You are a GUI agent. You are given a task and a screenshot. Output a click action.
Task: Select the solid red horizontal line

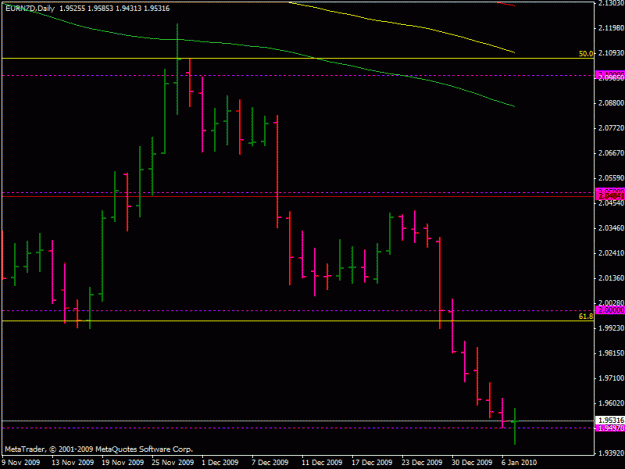tap(298, 197)
